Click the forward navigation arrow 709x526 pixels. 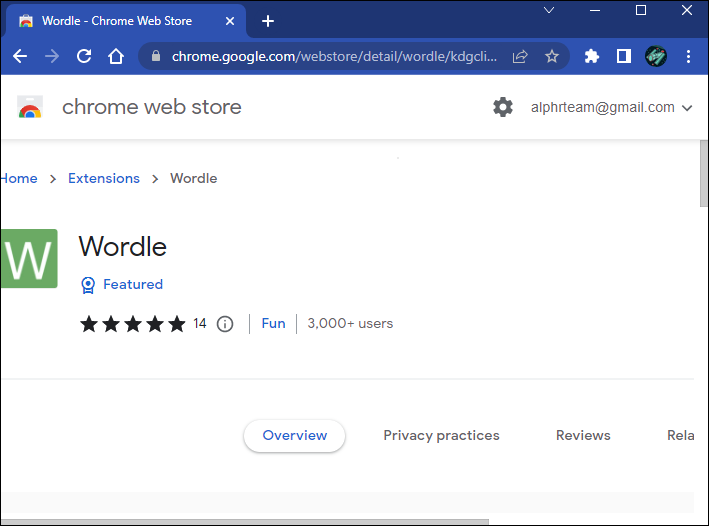(52, 57)
